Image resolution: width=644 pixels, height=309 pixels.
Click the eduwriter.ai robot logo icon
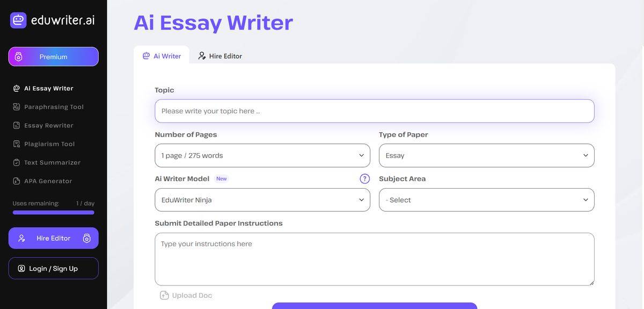[18, 20]
